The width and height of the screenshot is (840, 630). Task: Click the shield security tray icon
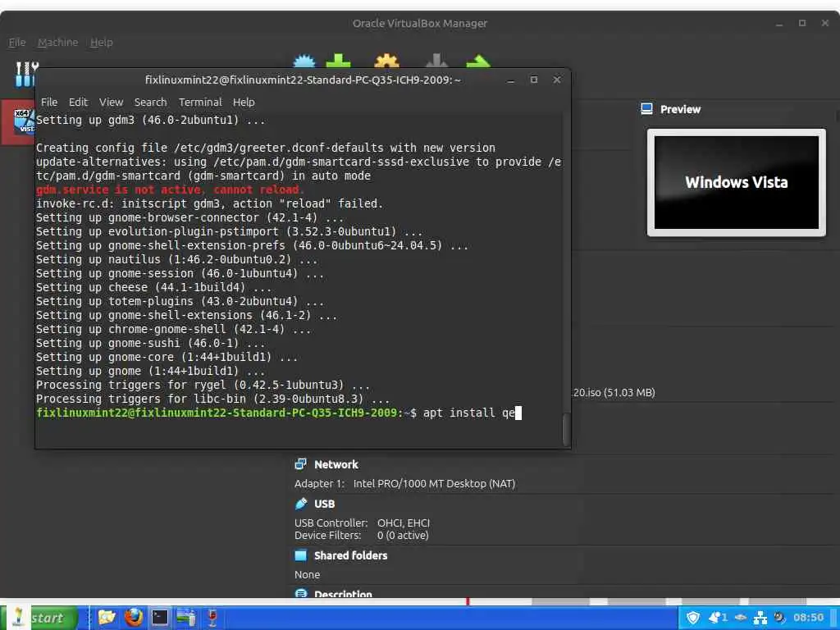(x=692, y=618)
